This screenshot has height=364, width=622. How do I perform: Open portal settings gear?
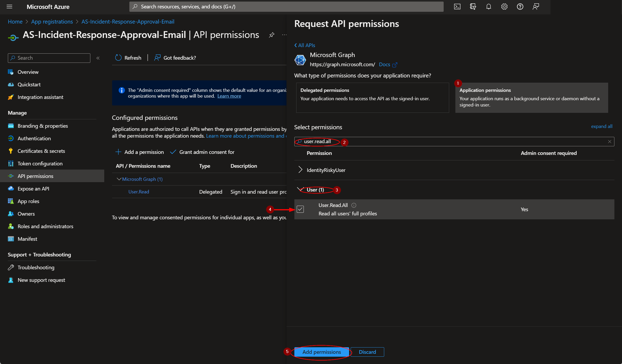pos(504,7)
